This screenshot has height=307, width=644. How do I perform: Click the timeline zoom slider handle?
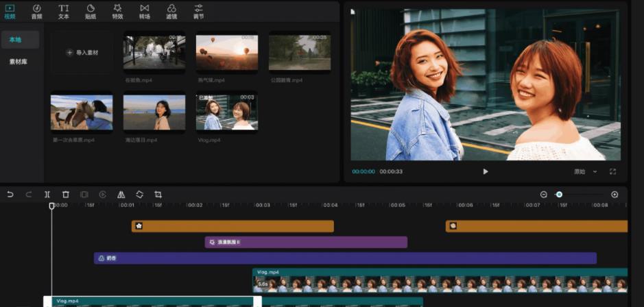coord(559,195)
